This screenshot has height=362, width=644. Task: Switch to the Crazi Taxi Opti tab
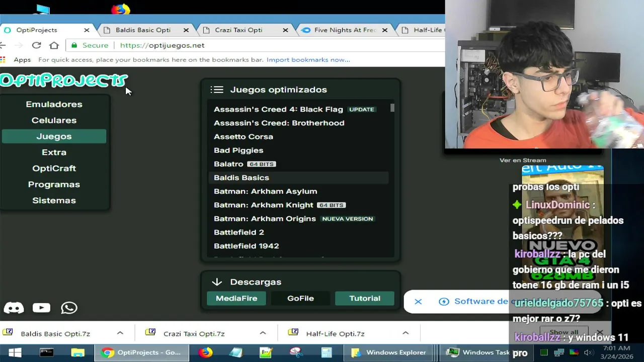238,30
